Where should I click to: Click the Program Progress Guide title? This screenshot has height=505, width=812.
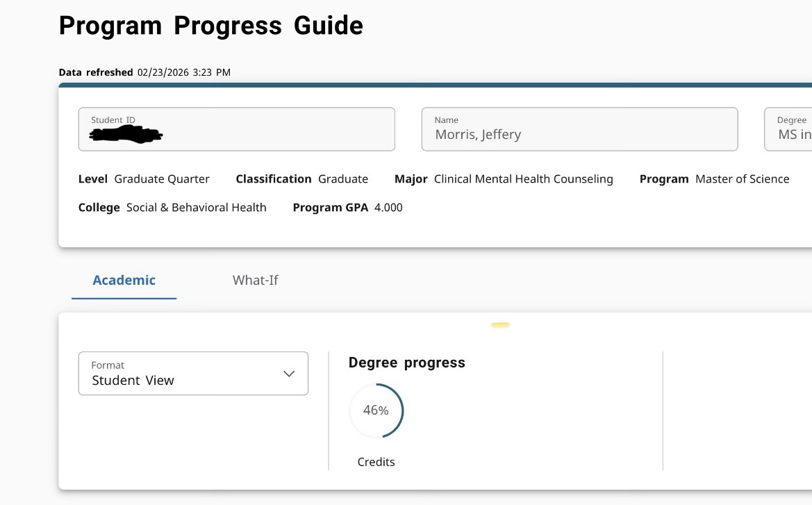pyautogui.click(x=210, y=26)
